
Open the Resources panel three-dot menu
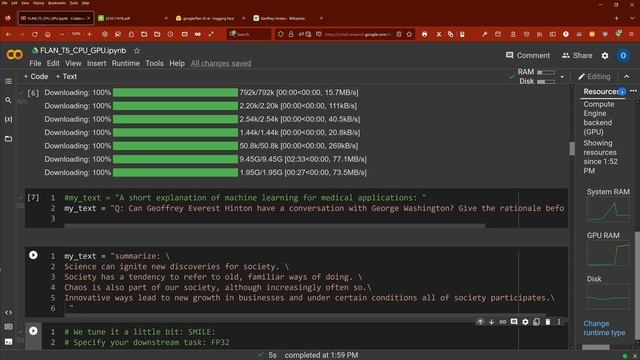[x=633, y=91]
